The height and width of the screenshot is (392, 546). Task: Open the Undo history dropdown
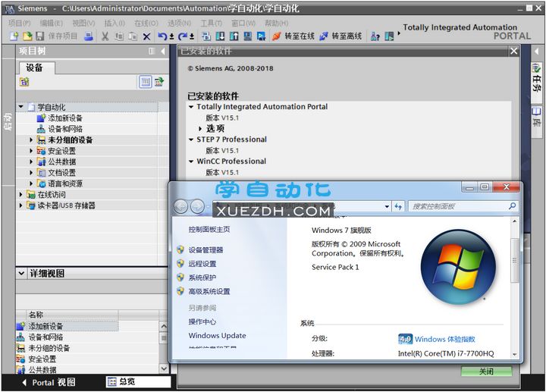pos(171,36)
